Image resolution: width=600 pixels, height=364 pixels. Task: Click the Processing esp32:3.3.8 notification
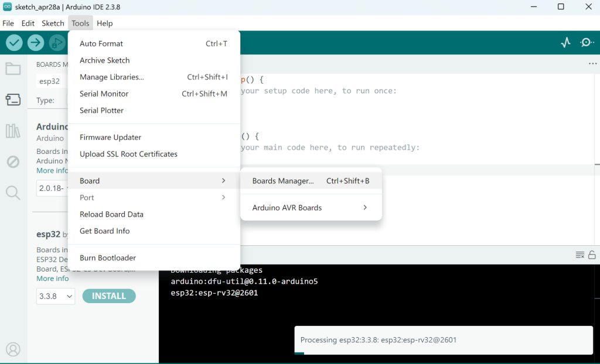[444, 340]
